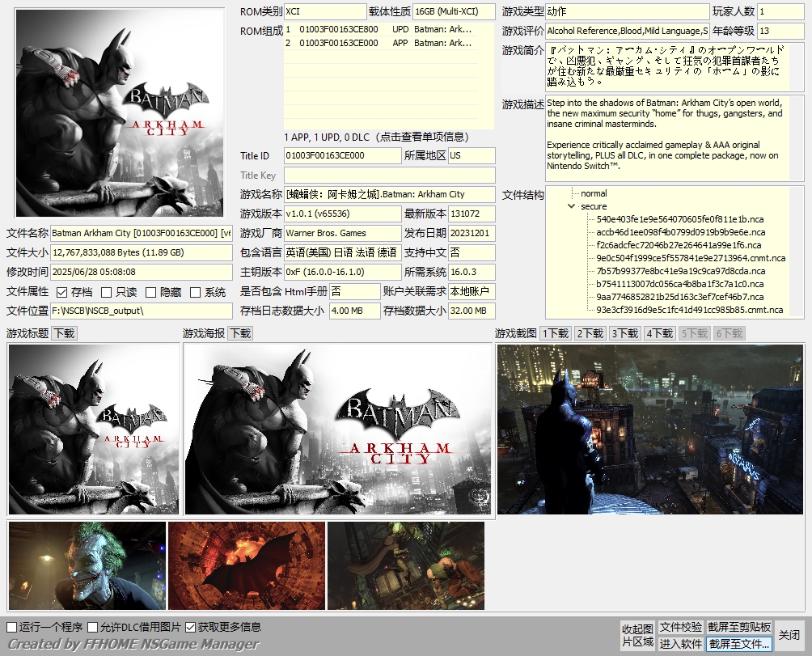This screenshot has height=656, width=812.
Task: Click the top-left Batman cover art
Action: point(120,113)
